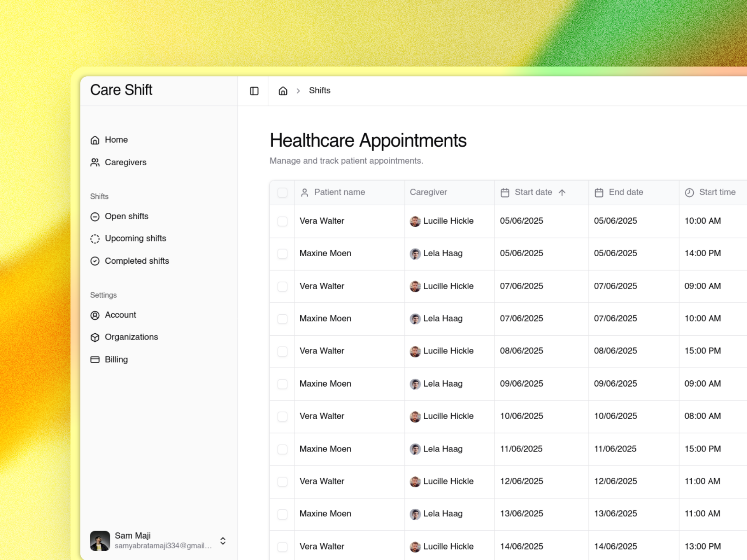The image size is (747, 560).
Task: Select the 14:00 PM Maxine Moen row
Action: (282, 254)
